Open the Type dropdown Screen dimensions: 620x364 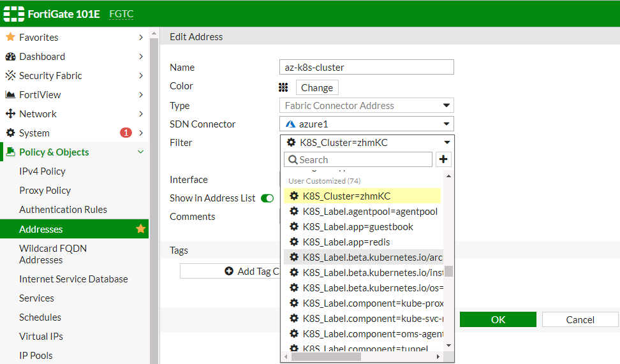(367, 106)
